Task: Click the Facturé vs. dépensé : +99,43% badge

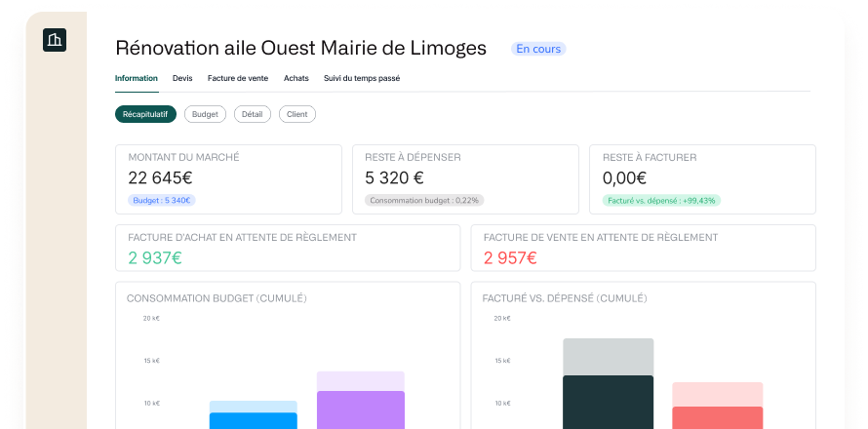Action: pyautogui.click(x=661, y=201)
